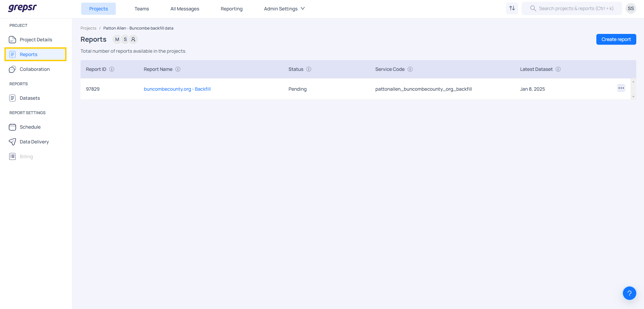Expand the Admin Settings dropdown
The height and width of the screenshot is (309, 644).
284,9
